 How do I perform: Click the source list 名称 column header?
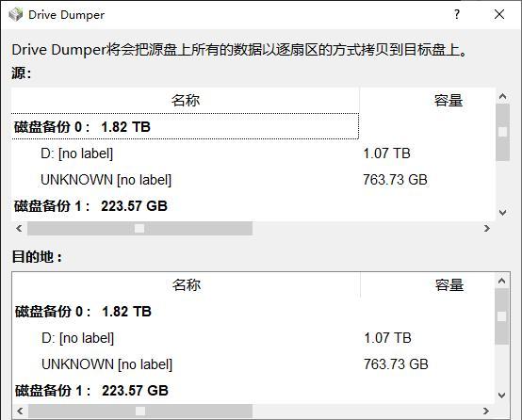pos(185,100)
